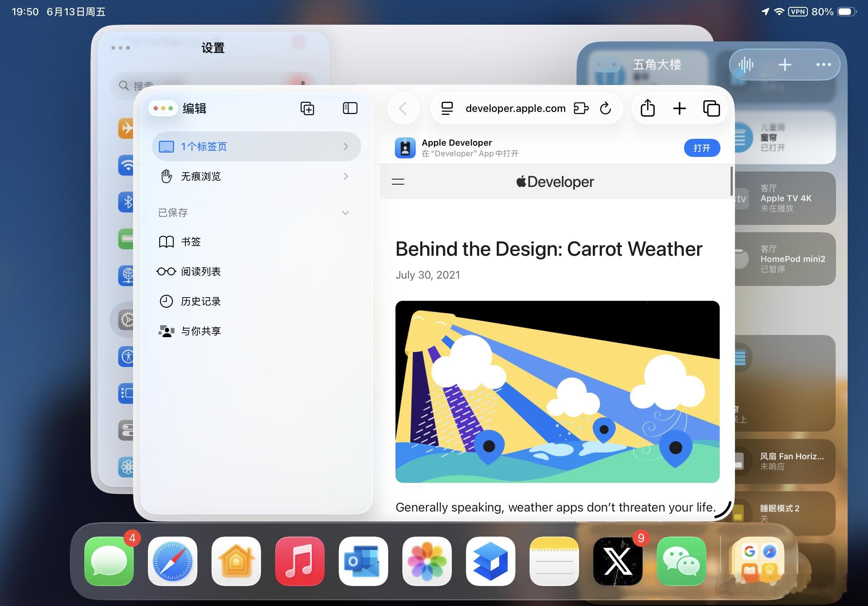The height and width of the screenshot is (606, 868).
Task: Tap the battery indicator in status bar
Action: pyautogui.click(x=847, y=12)
